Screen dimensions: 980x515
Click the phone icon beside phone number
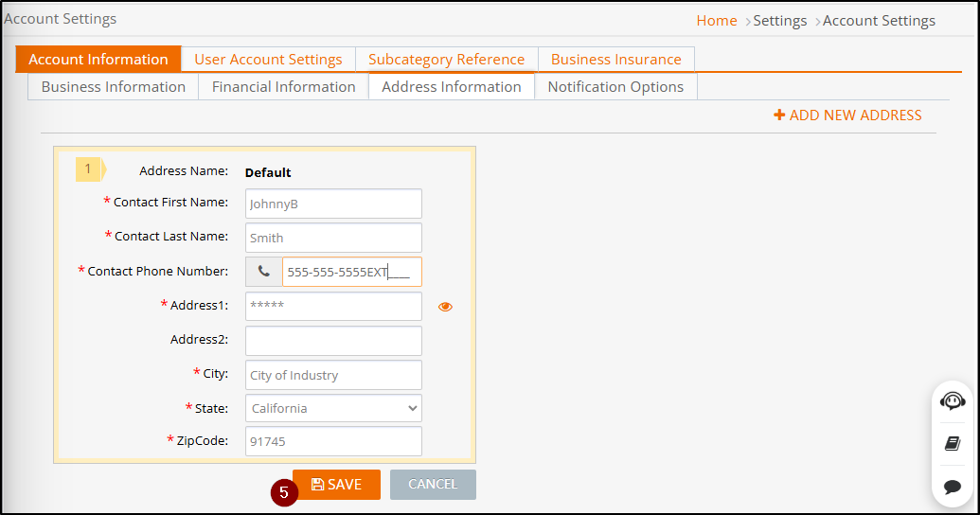click(264, 272)
